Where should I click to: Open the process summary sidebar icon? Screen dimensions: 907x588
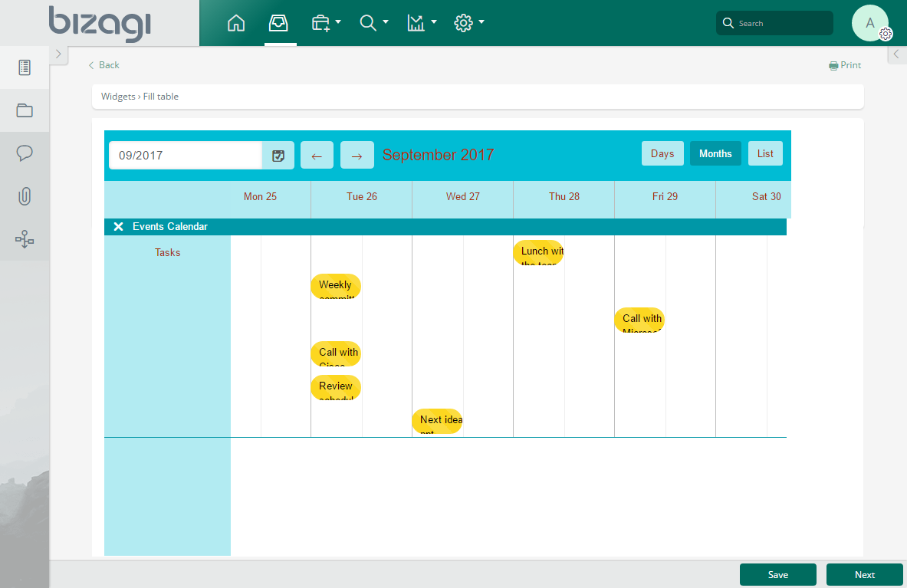(25, 67)
